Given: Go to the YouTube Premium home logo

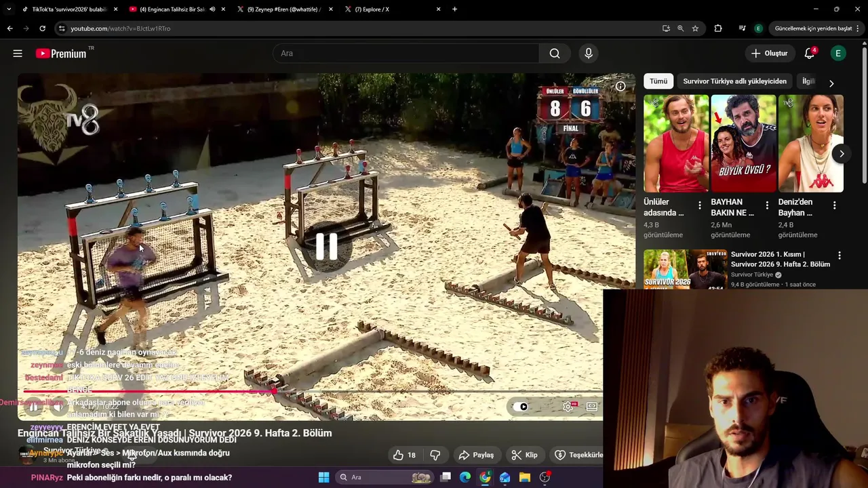Looking at the screenshot, I should coord(61,54).
